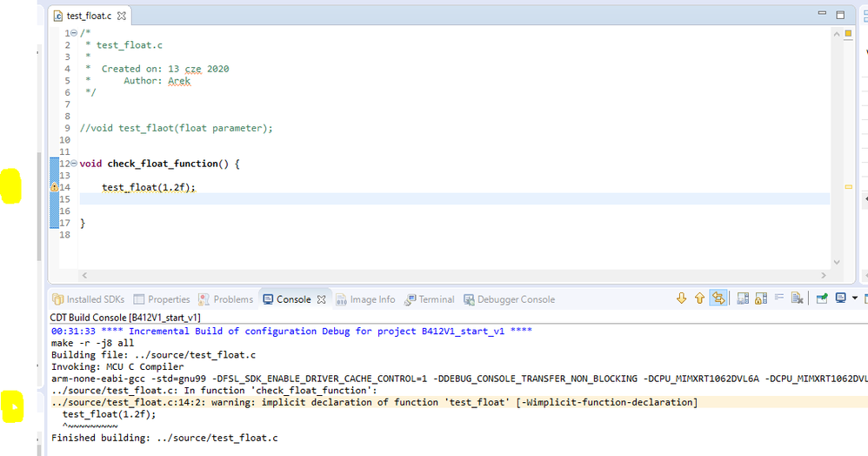
Task: Select the Console tab
Action: tap(287, 299)
